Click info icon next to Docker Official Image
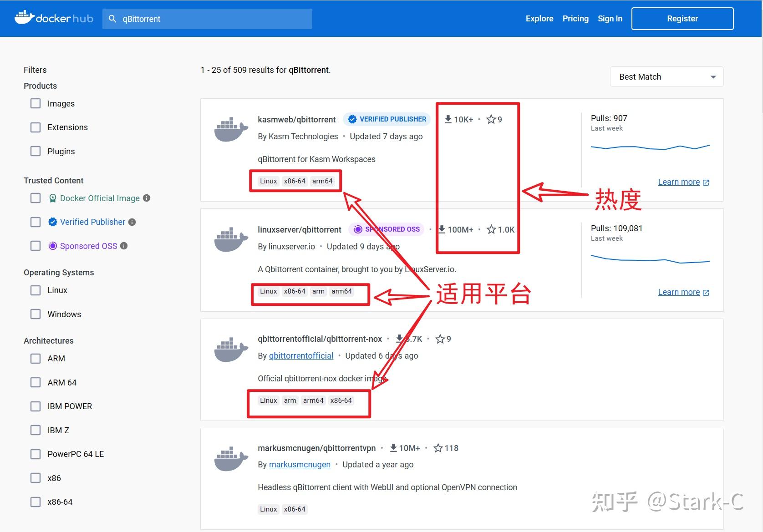The image size is (763, 532). pyautogui.click(x=147, y=198)
